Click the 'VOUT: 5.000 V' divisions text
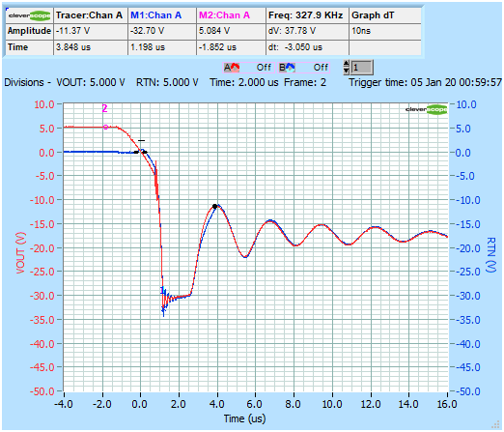Screen dimensions: 504x432 click(91, 82)
